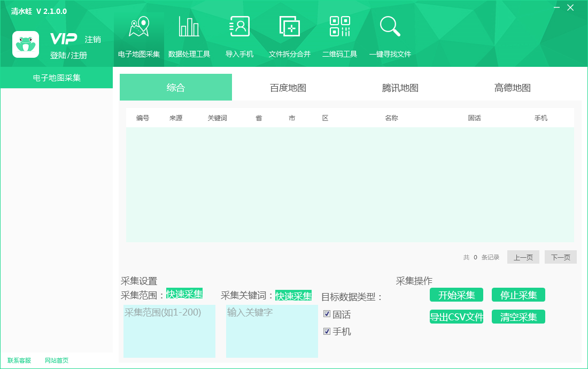The width and height of the screenshot is (588, 369).
Task: Select the 高德地图 tab
Action: 512,87
